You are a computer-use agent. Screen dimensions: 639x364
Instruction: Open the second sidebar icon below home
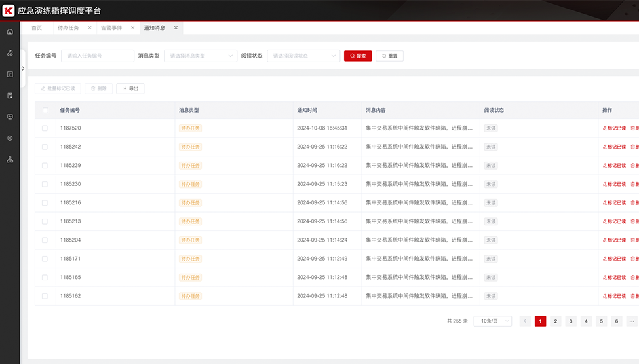[x=10, y=53]
